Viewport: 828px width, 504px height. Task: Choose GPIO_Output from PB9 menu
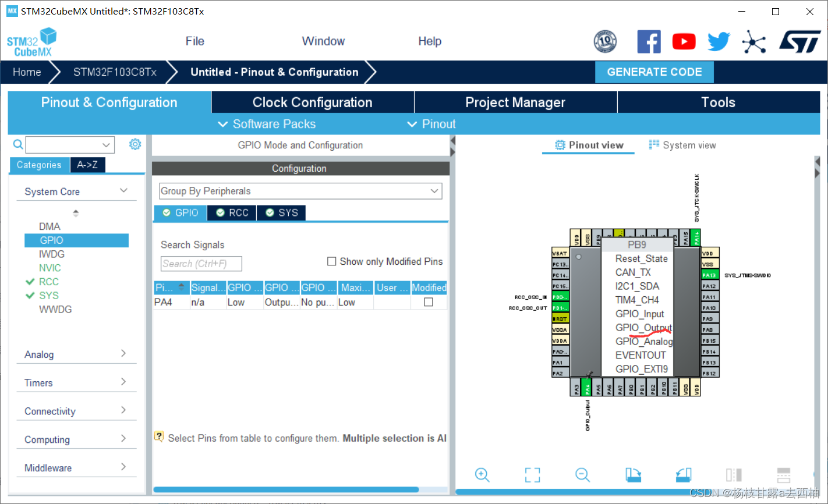pyautogui.click(x=643, y=328)
